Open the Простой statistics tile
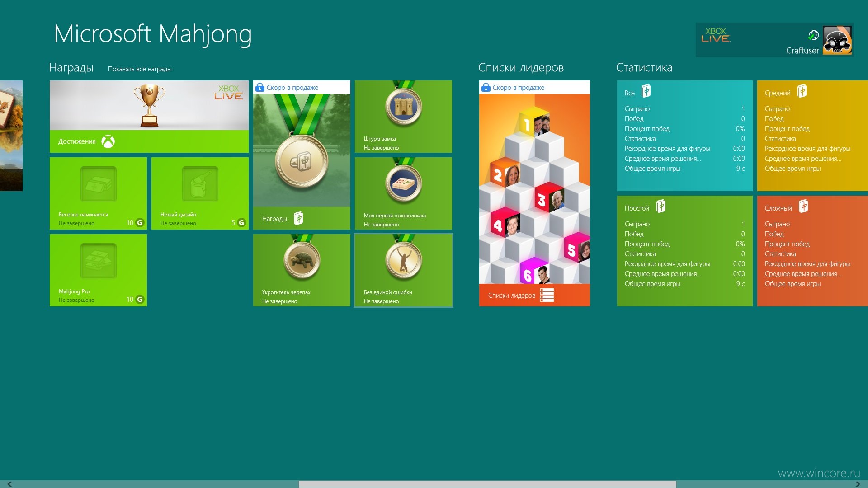 pos(684,251)
